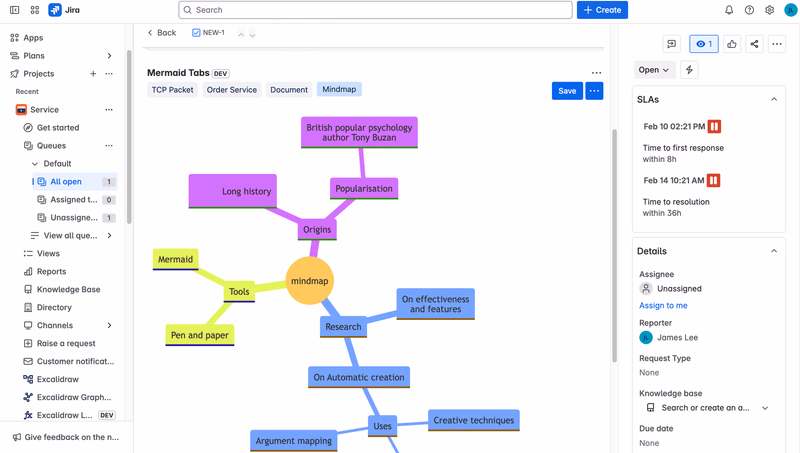This screenshot has width=800, height=453.
Task: Open the help question mark icon
Action: pyautogui.click(x=749, y=10)
